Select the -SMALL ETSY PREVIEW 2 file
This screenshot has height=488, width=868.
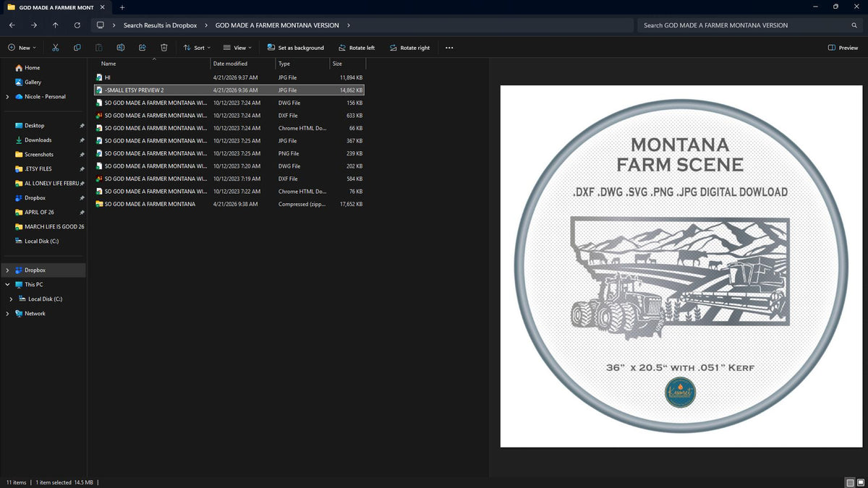point(229,90)
